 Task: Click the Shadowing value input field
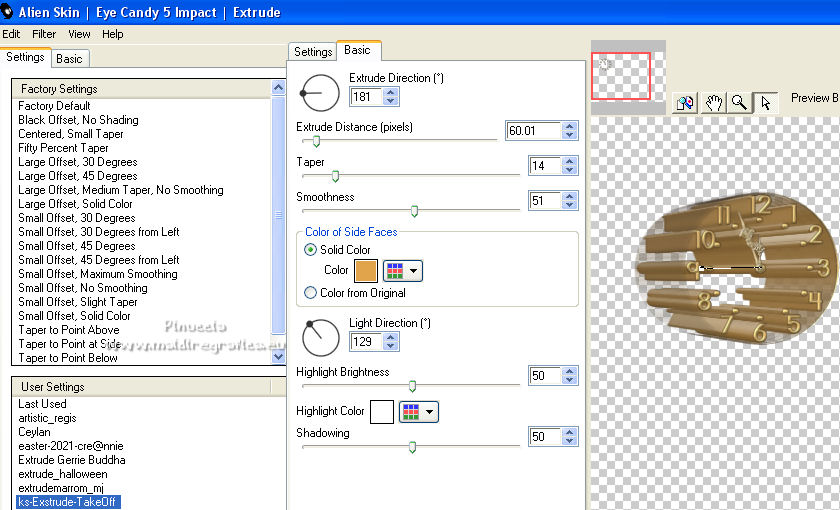[x=545, y=437]
